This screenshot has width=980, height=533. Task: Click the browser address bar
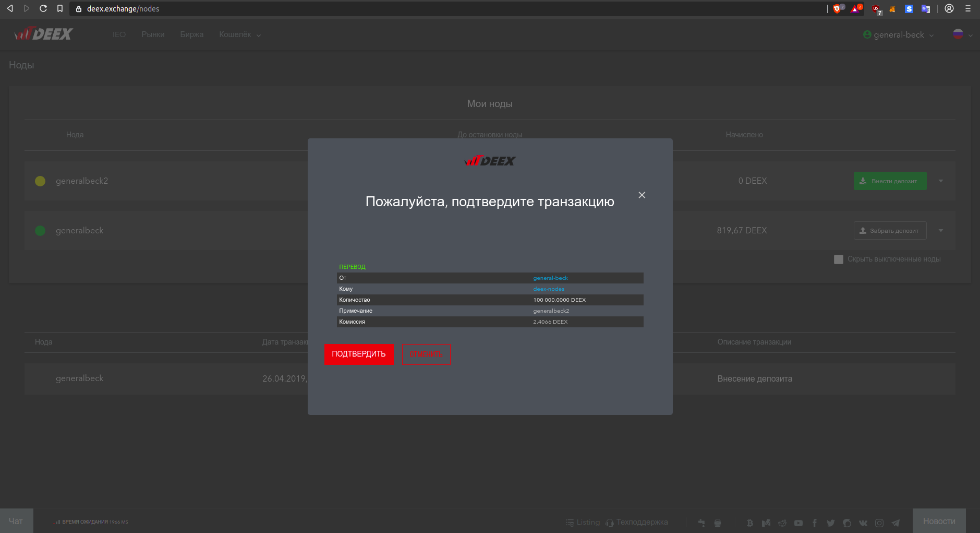coord(449,8)
